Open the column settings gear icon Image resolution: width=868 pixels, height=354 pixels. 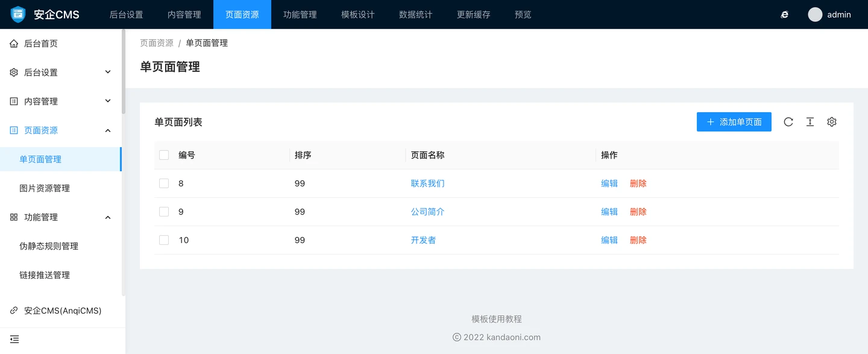[832, 122]
